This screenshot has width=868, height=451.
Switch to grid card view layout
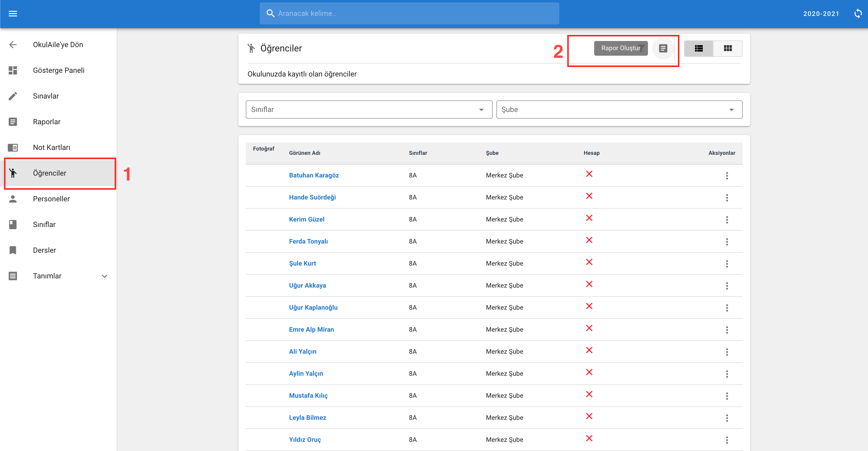tap(727, 49)
